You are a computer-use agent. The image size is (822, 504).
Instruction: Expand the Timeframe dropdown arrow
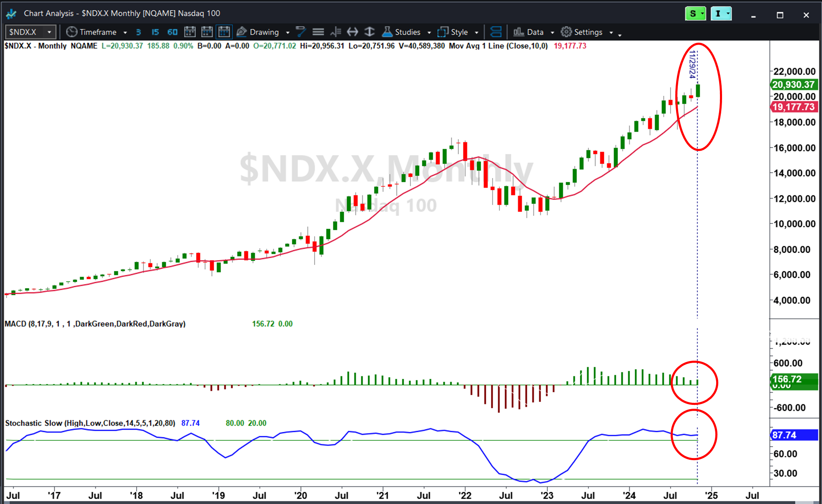pos(125,32)
